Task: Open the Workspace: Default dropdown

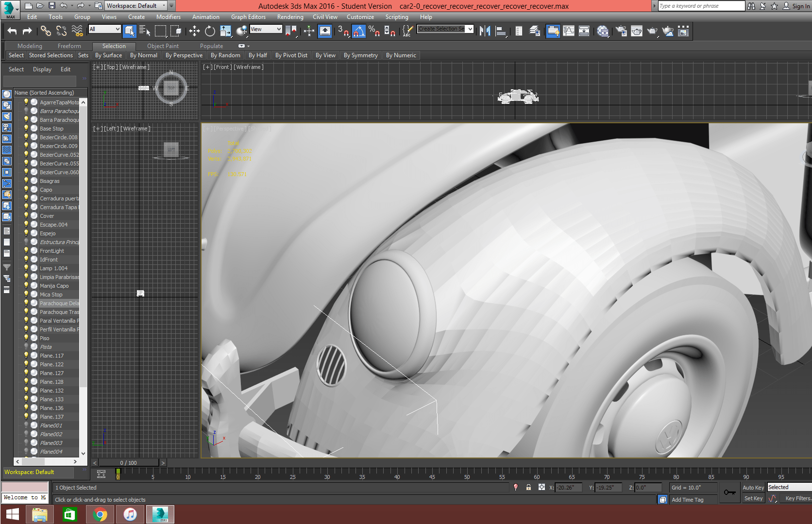Action: click(x=136, y=6)
